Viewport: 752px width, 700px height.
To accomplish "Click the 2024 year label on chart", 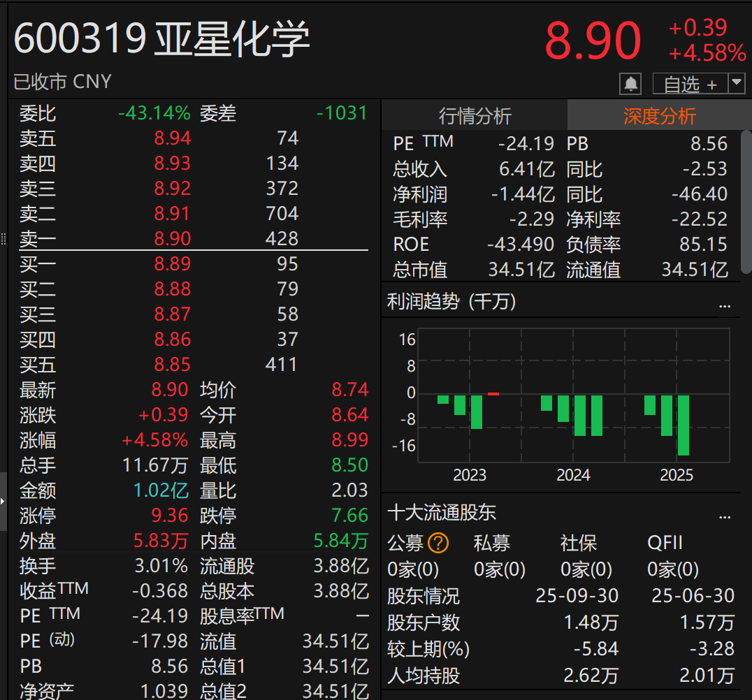I will pyautogui.click(x=572, y=474).
